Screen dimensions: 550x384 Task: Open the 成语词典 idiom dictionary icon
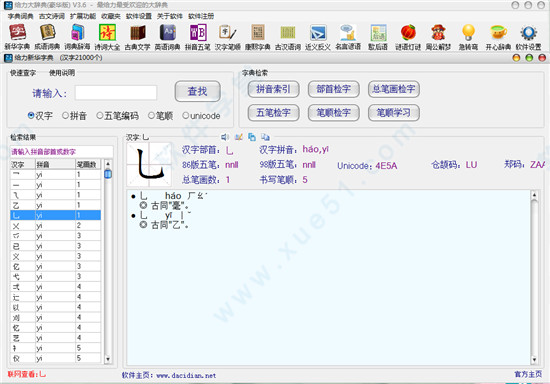(47, 37)
